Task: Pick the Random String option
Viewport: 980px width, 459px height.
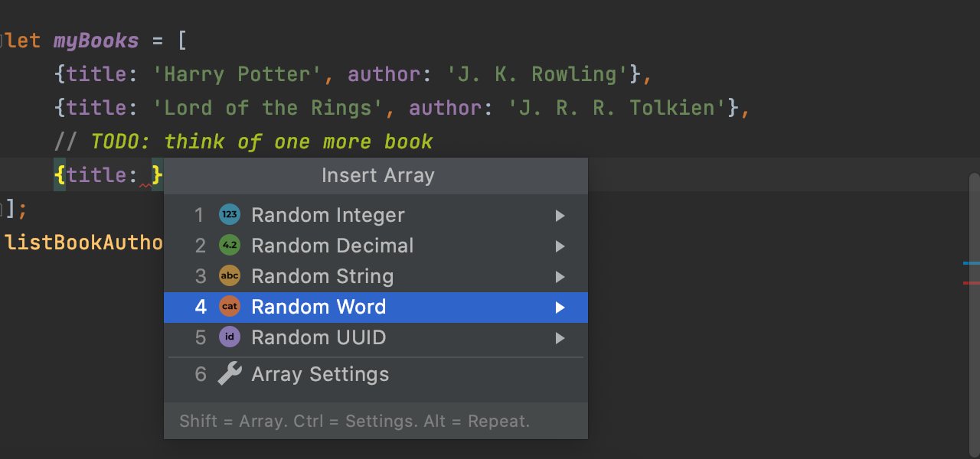Action: tap(376, 276)
